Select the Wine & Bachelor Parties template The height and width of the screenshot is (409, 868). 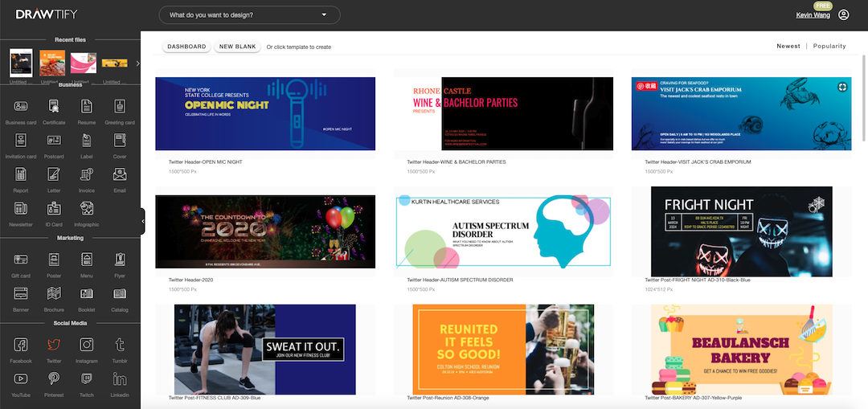[503, 113]
